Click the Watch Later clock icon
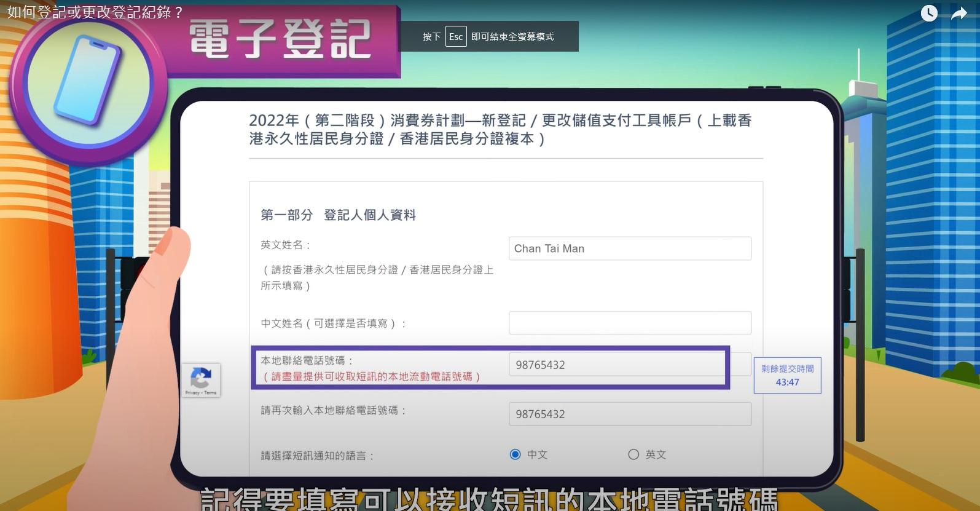Viewport: 980px width, 511px height. click(x=928, y=13)
